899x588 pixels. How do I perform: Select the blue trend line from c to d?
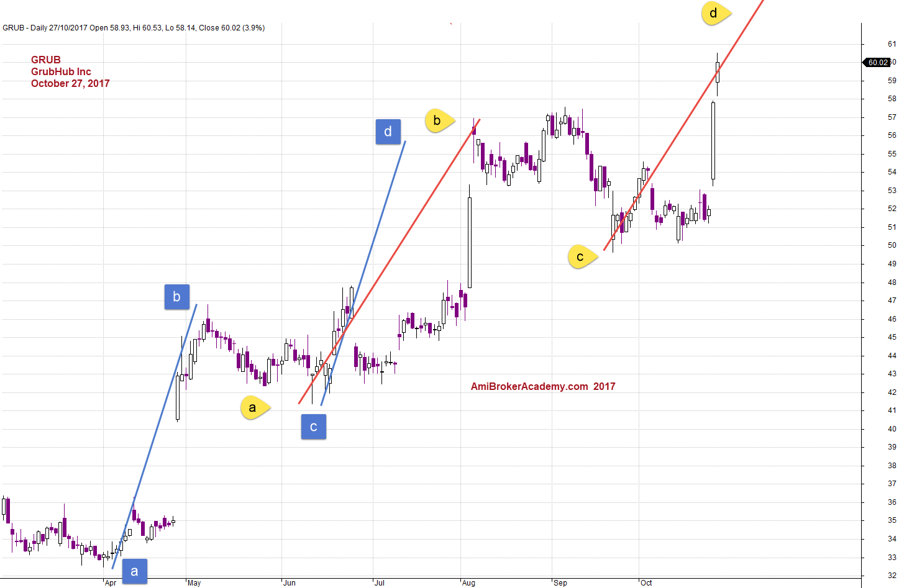[363, 273]
